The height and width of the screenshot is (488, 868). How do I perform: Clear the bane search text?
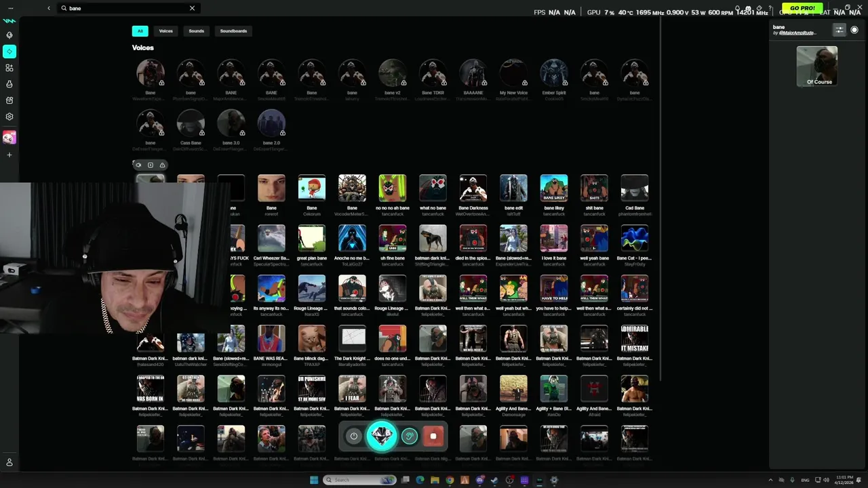pos(192,8)
